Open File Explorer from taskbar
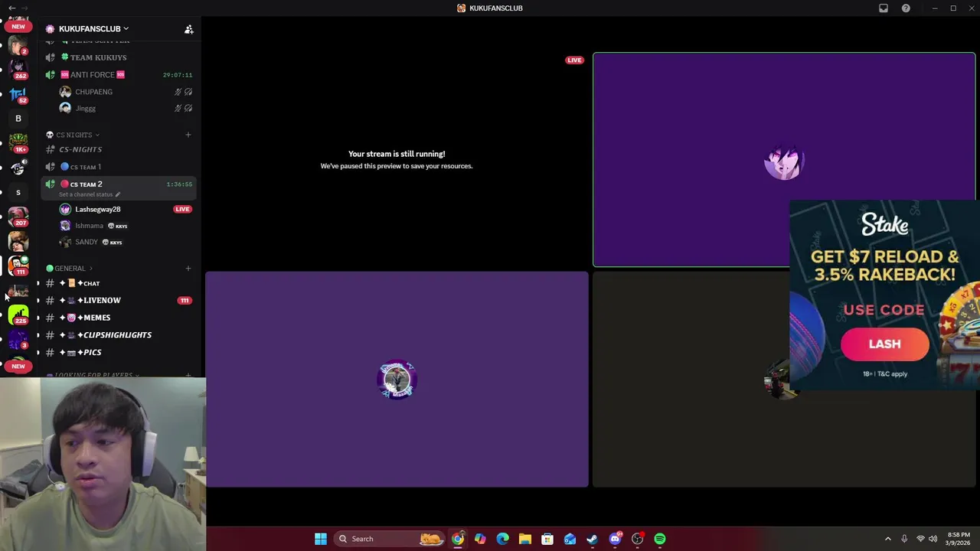 click(524, 539)
